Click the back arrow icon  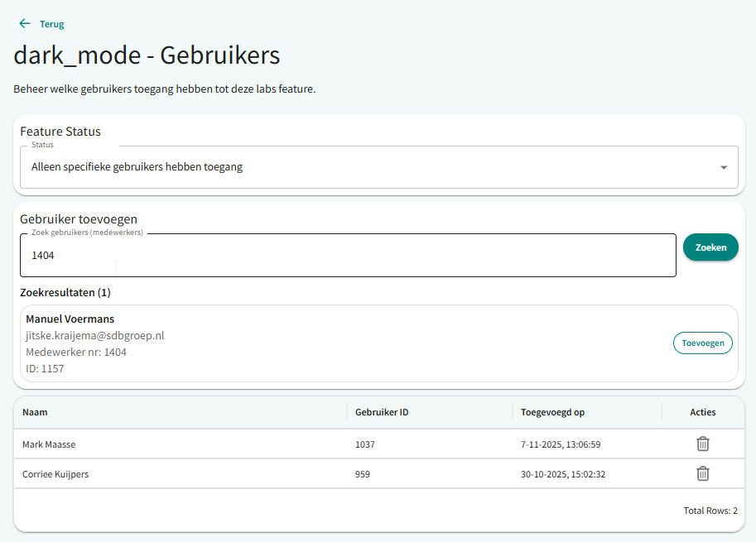pyautogui.click(x=24, y=24)
